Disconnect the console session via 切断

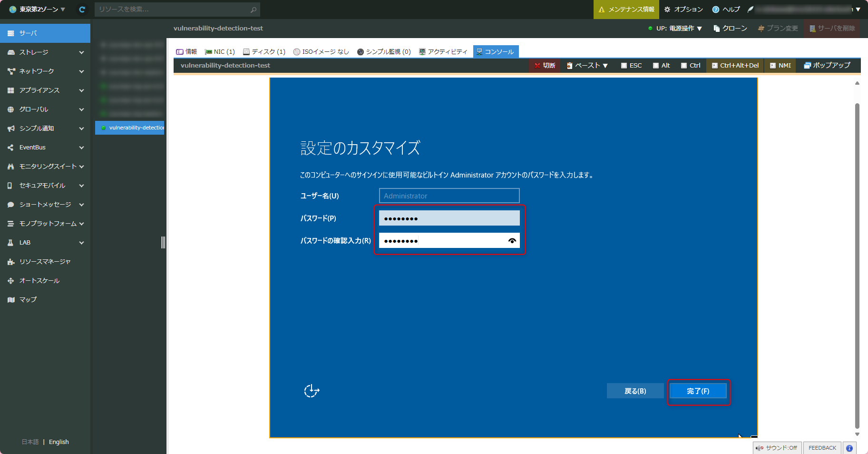[545, 65]
